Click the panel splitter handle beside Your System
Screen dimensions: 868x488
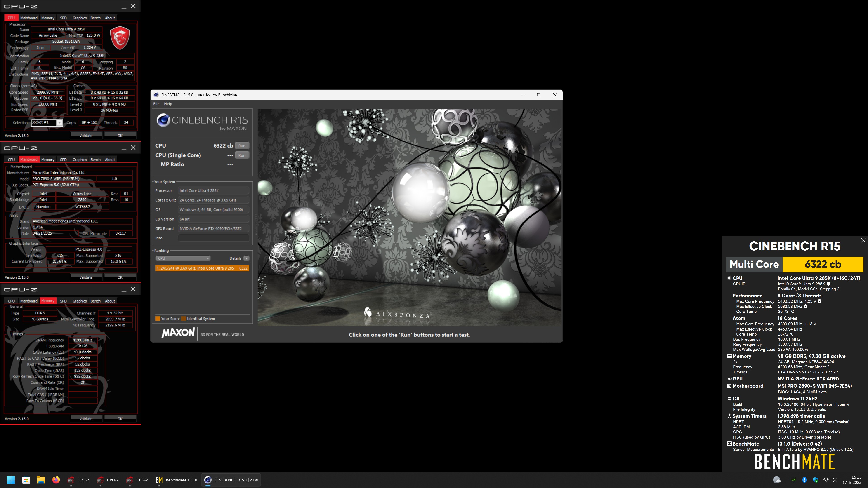pyautogui.click(x=255, y=225)
